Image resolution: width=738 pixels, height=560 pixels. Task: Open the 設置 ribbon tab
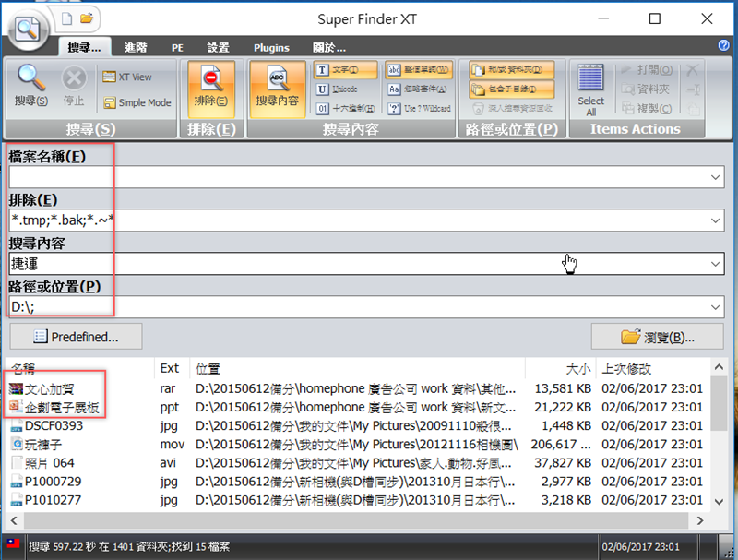218,48
